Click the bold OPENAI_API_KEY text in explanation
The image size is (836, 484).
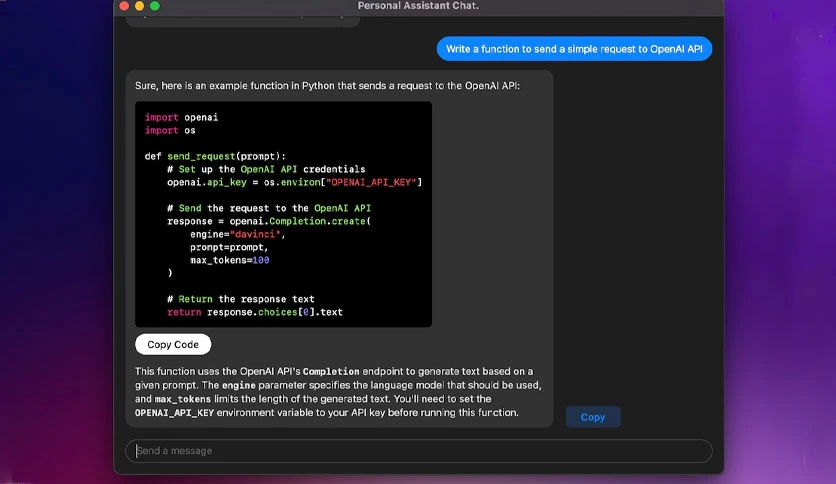point(174,413)
